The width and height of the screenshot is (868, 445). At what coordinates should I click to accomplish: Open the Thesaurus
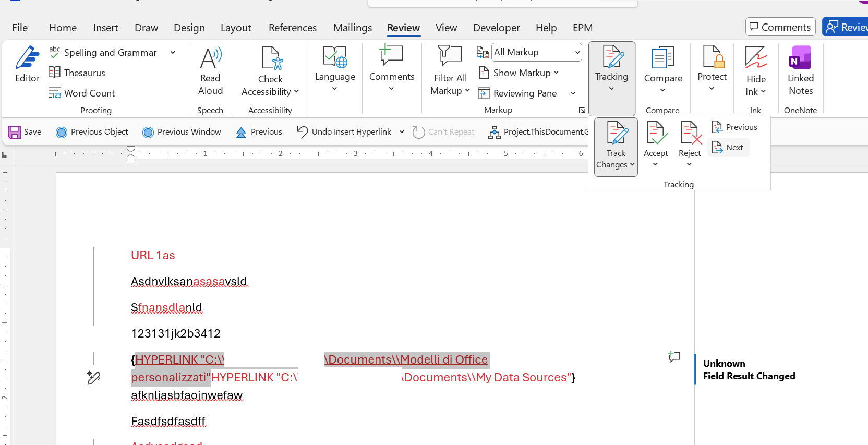click(77, 73)
